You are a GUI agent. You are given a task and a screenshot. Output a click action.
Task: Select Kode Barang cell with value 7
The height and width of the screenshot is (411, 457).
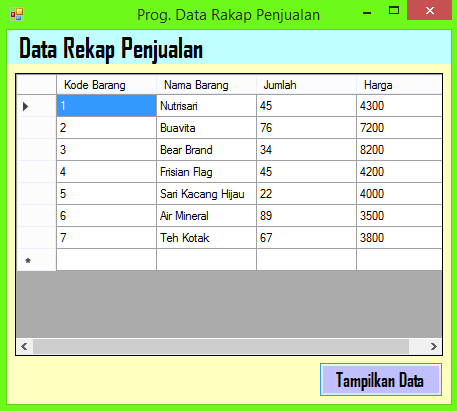coord(106,238)
